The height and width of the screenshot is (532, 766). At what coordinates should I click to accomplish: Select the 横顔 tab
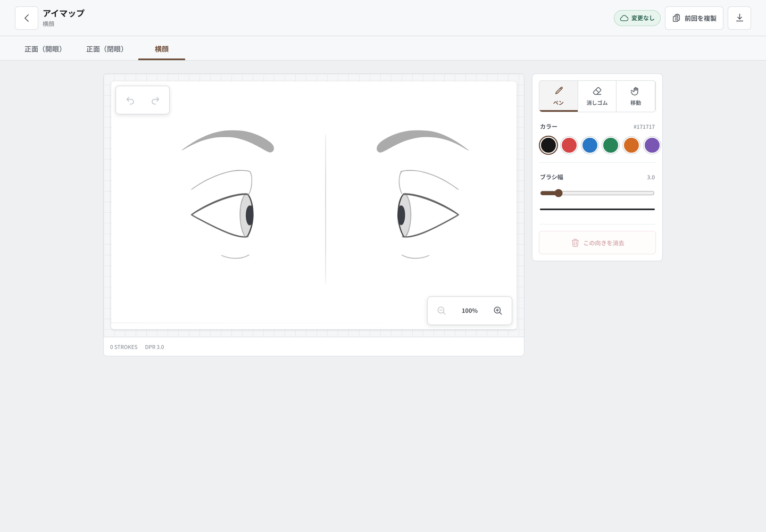pyautogui.click(x=162, y=49)
